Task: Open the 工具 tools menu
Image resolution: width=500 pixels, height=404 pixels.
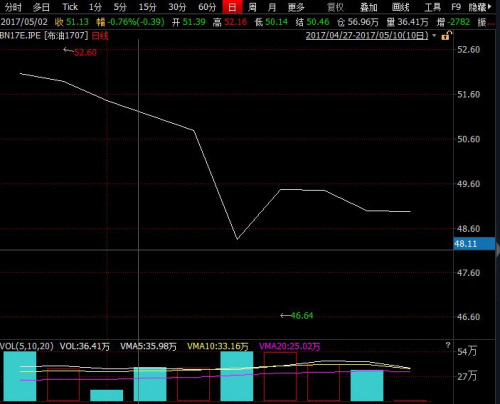Action: click(x=432, y=7)
